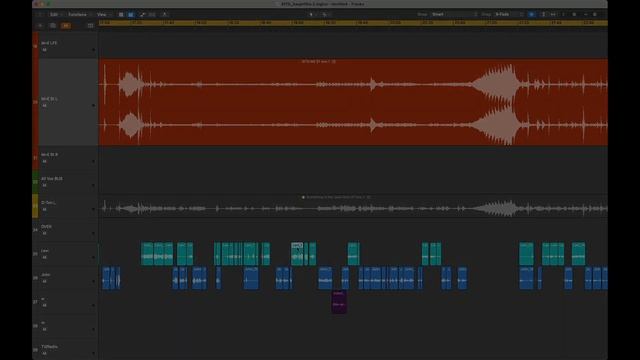Click the first grid icon after View
Viewport: 640px width, 360px height.
tap(121, 14)
